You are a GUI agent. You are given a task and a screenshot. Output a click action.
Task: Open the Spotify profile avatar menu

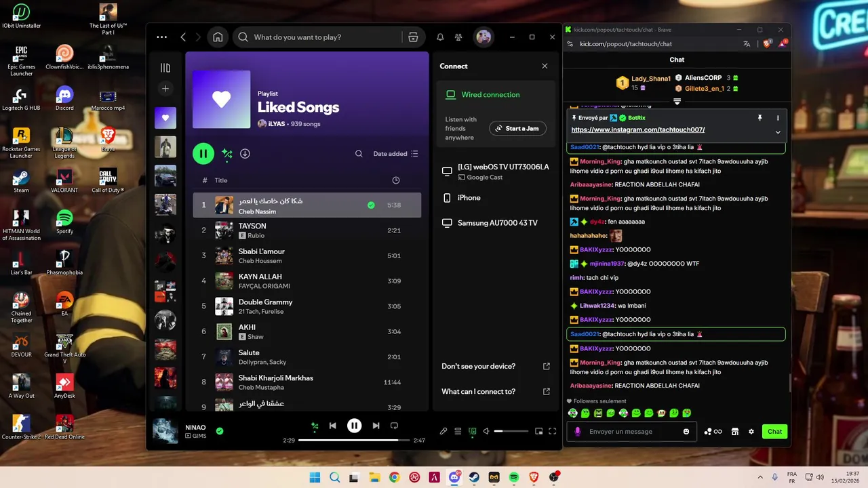tap(484, 37)
